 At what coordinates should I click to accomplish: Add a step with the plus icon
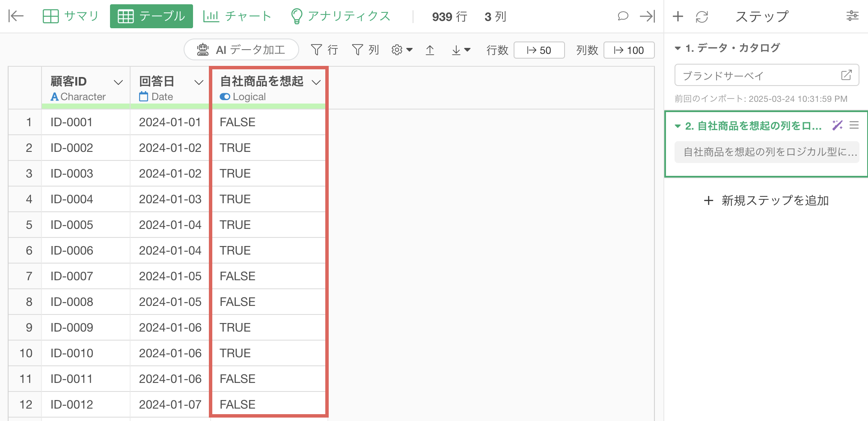pyautogui.click(x=678, y=17)
